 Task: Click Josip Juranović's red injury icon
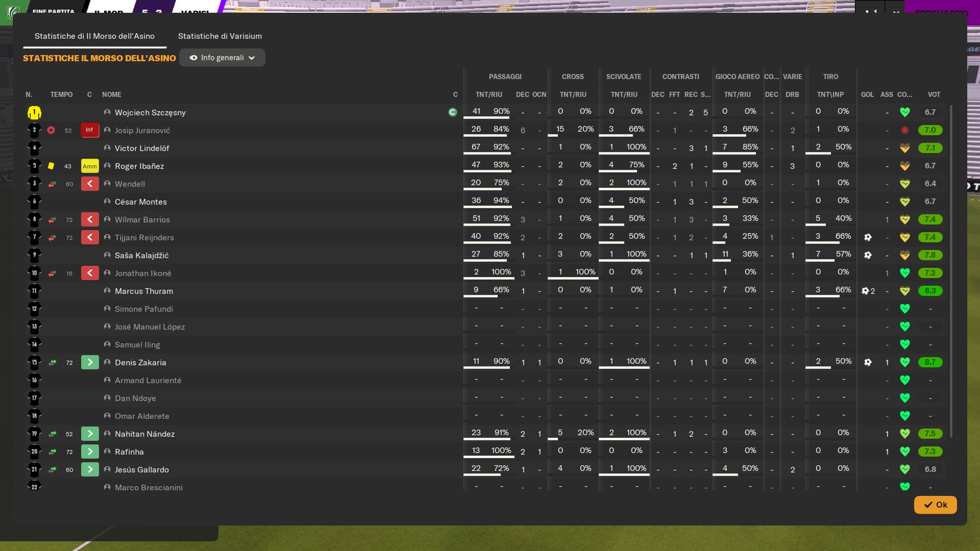(51, 130)
